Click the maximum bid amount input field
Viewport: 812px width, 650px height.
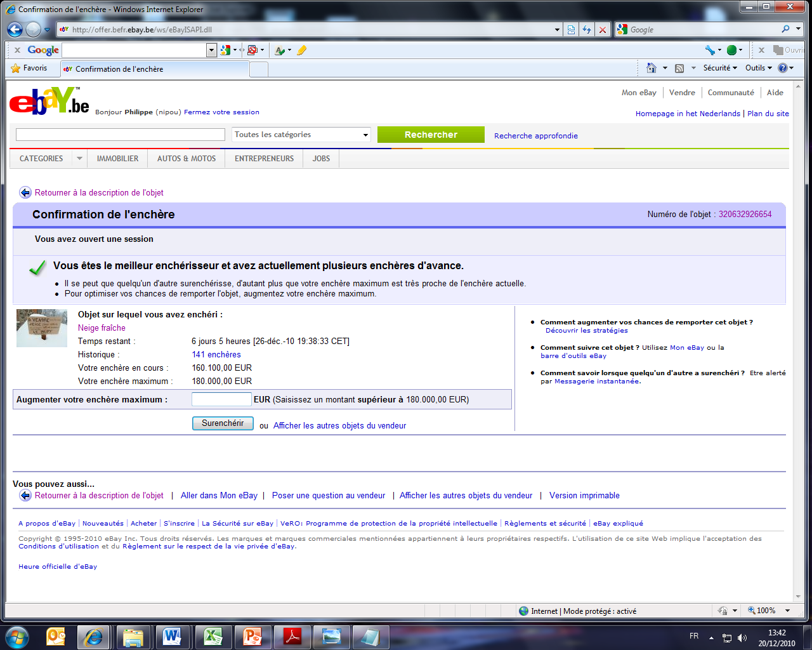[x=221, y=399]
